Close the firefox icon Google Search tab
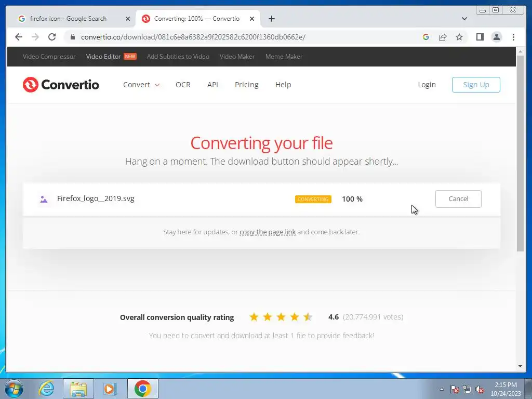Image resolution: width=532 pixels, height=399 pixels. [128, 19]
